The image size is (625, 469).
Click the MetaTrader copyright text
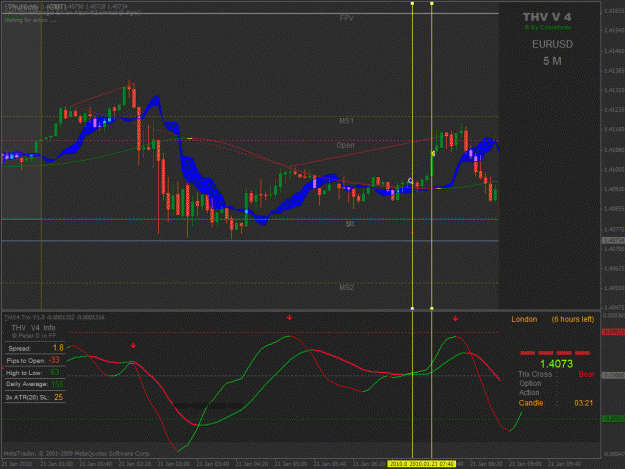click(77, 453)
